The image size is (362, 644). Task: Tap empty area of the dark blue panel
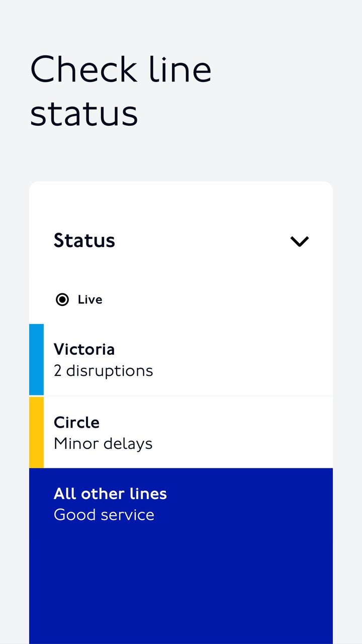(181, 584)
